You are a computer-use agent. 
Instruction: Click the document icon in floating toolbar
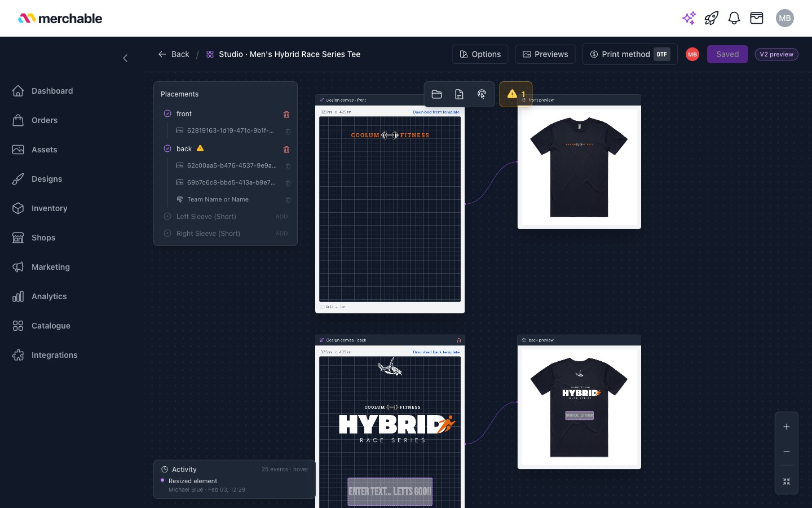[459, 94]
